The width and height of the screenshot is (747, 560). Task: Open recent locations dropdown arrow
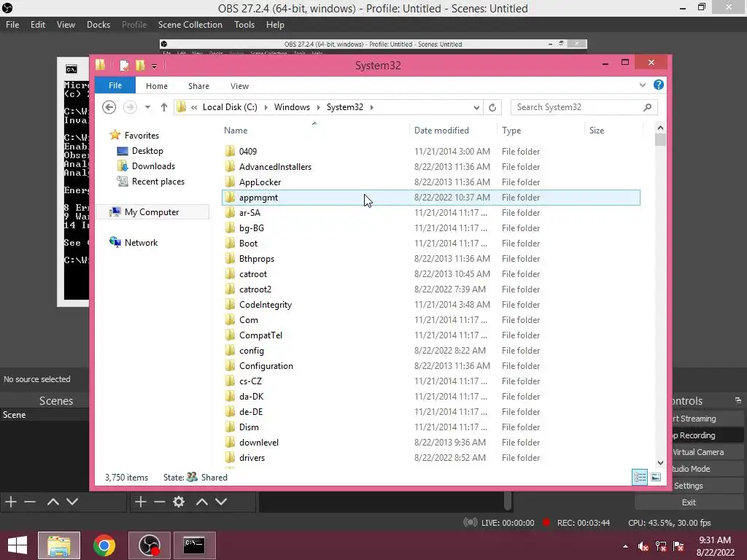[x=147, y=107]
